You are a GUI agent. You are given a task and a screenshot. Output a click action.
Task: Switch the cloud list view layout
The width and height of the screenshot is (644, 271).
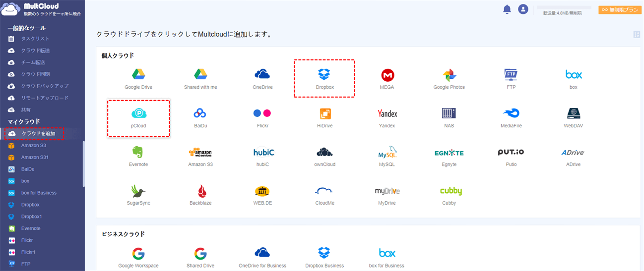(x=637, y=34)
